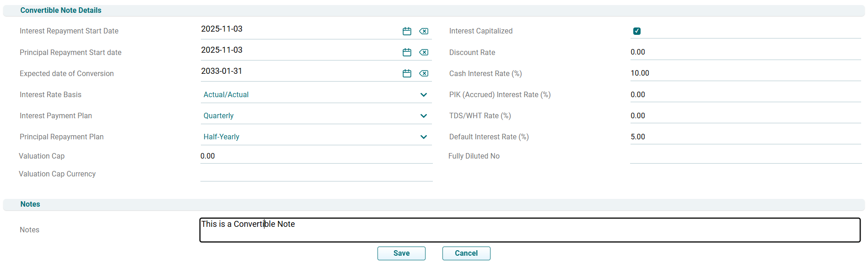This screenshot has height=269, width=868.
Task: Expand the Interest Rate Basis dropdown
Action: coord(316,95)
